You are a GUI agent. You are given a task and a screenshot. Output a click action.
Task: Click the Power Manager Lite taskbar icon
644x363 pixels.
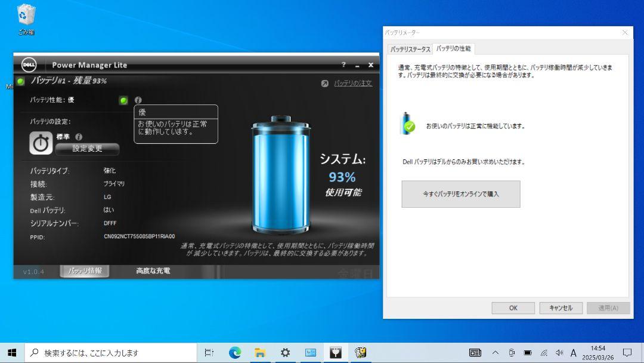tap(336, 353)
